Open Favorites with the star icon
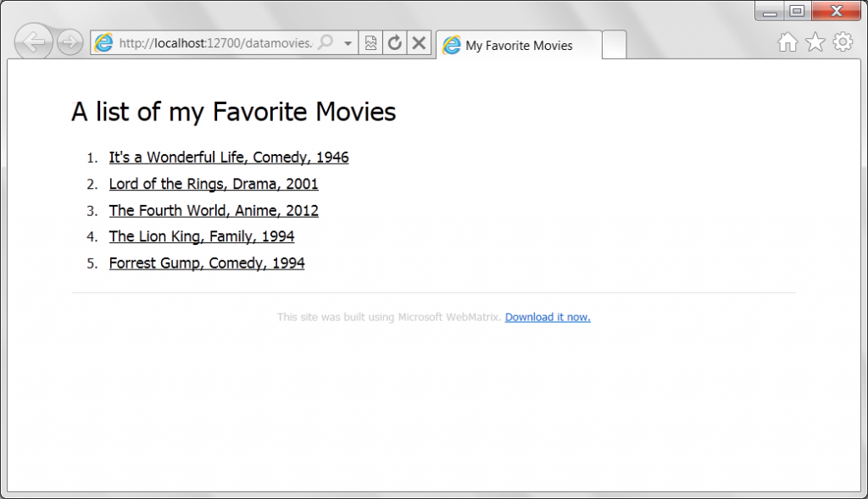868x499 pixels. pos(815,42)
